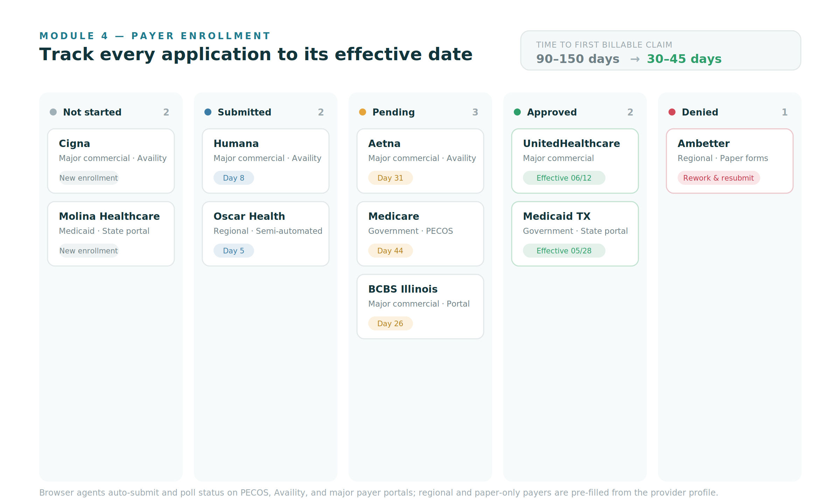Click the Rework & resubmit badge

[x=719, y=178]
